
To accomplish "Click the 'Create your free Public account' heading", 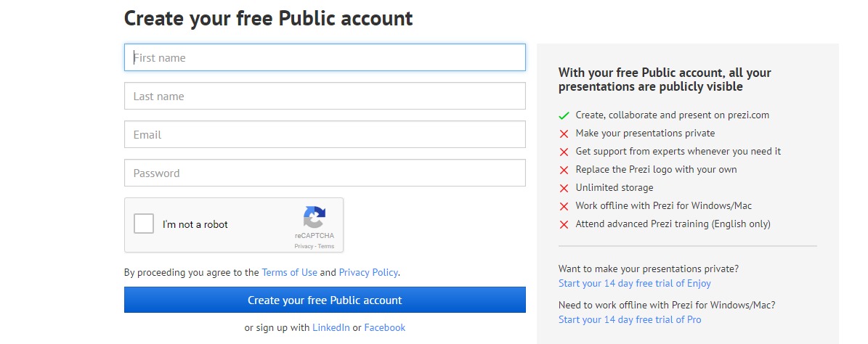I will pos(269,18).
